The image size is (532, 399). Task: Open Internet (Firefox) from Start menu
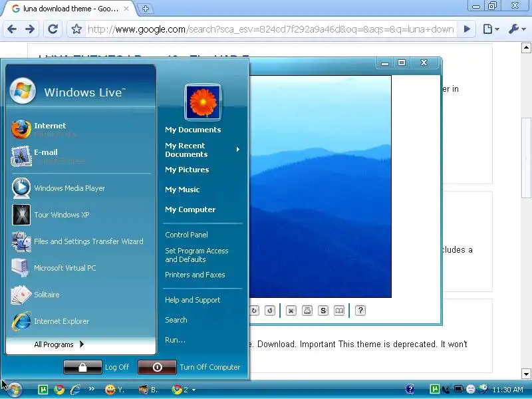[x=80, y=129]
